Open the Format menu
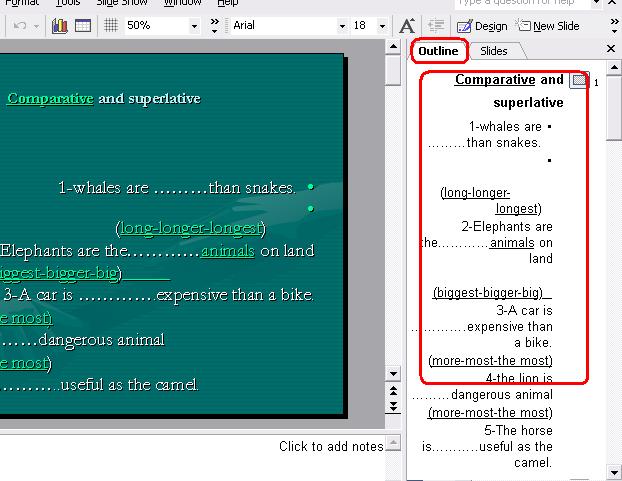Viewport: 622px width, 481px height. [22, 3]
